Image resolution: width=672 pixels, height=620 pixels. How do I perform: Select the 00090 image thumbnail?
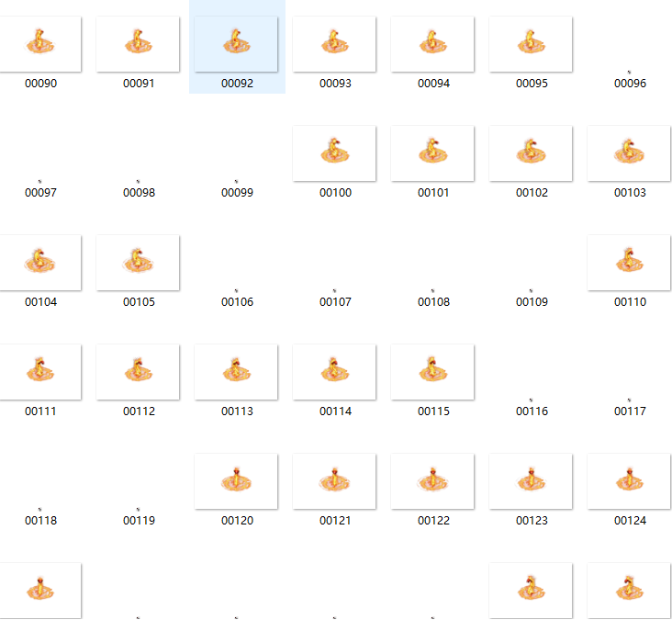tap(39, 44)
